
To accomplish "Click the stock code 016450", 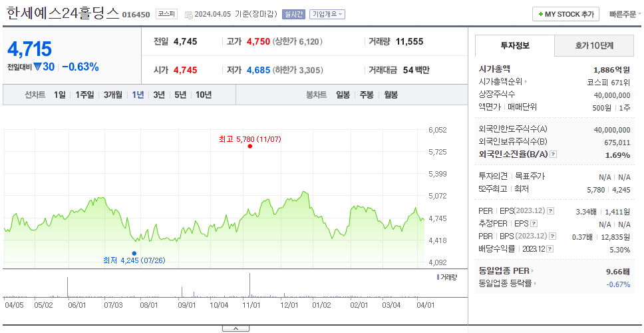I will (136, 15).
